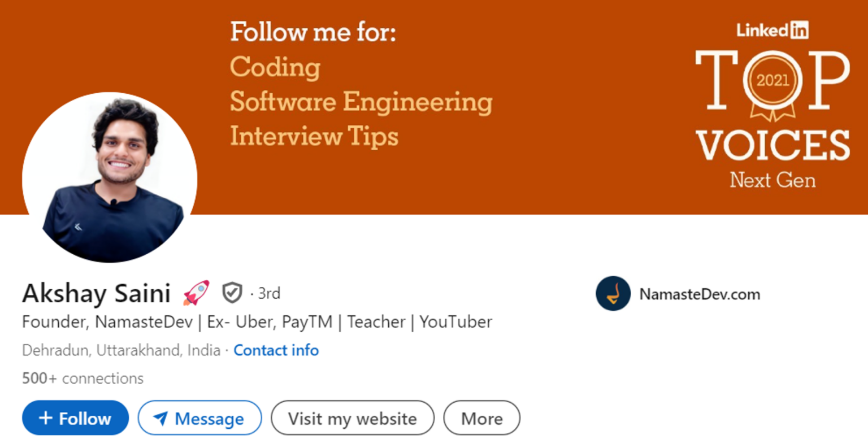The image size is (868, 448).
Task: Send a Message to Akshay
Action: (199, 418)
